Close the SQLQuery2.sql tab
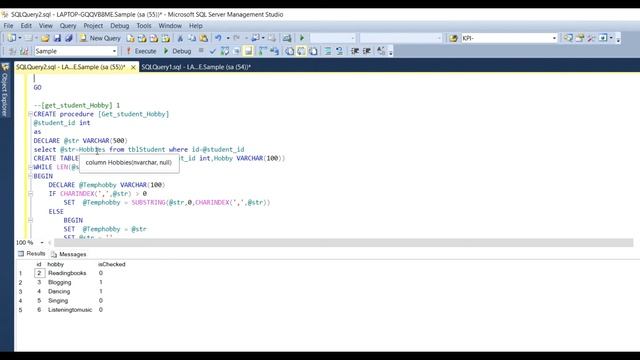This screenshot has width=640, height=360. pos(133,67)
